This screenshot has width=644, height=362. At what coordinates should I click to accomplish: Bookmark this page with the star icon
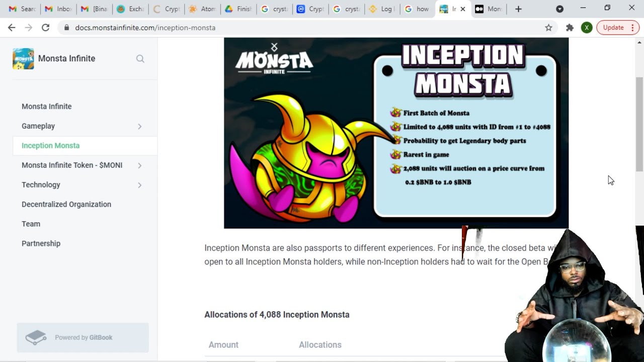(548, 28)
